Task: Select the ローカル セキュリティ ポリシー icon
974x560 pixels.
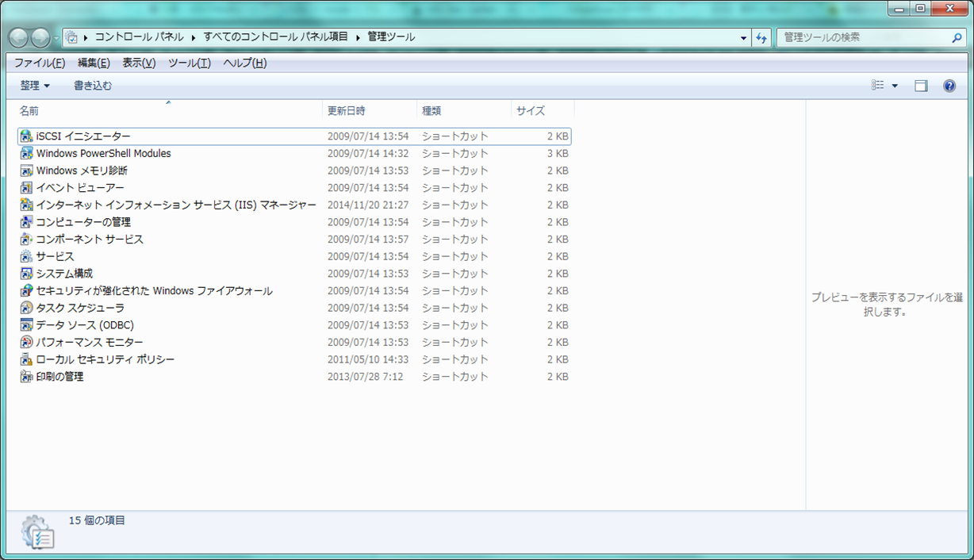Action: [26, 359]
